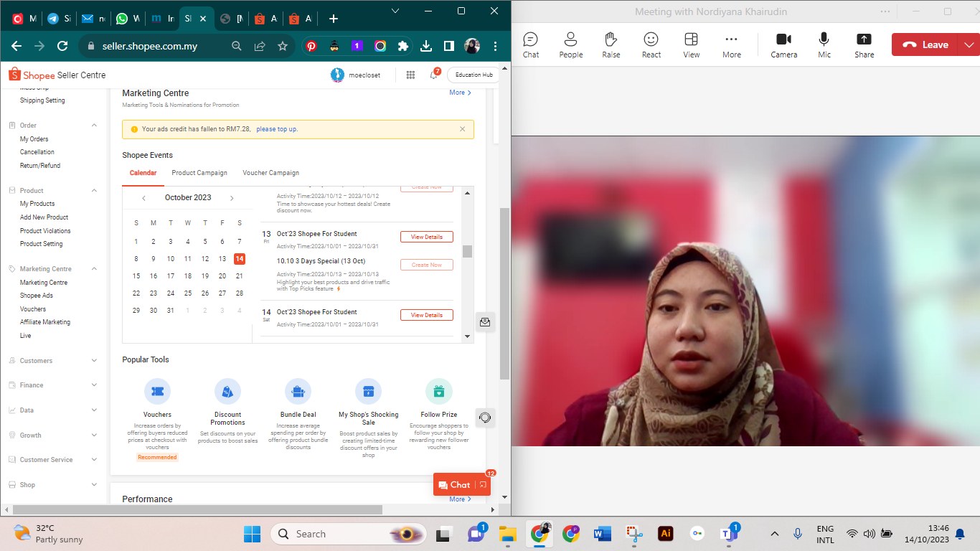Expand the Customers sidebar section
Image resolution: width=980 pixels, height=551 pixels.
(94, 361)
